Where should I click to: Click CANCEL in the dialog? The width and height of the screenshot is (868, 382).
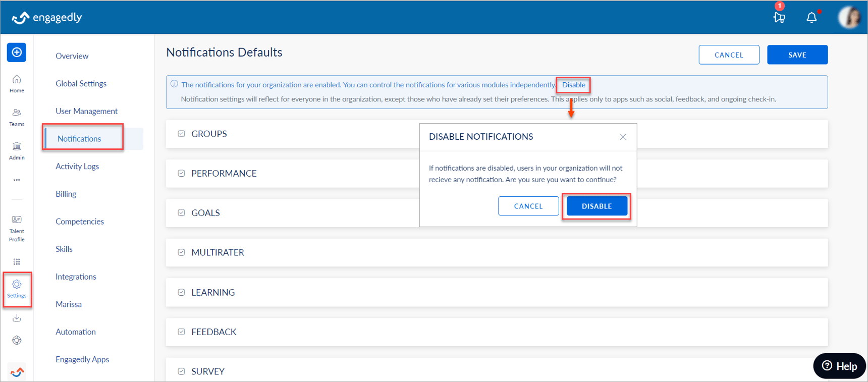(528, 206)
